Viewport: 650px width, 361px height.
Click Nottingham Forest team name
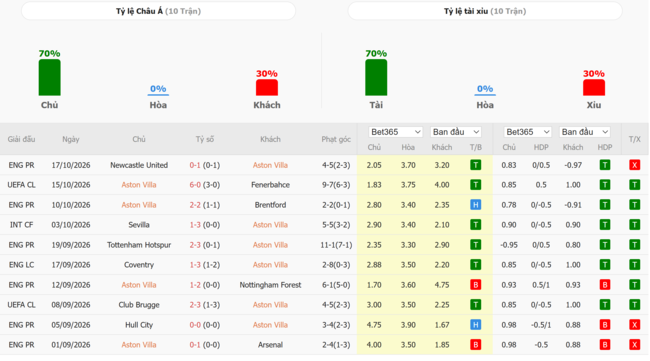pyautogui.click(x=270, y=285)
